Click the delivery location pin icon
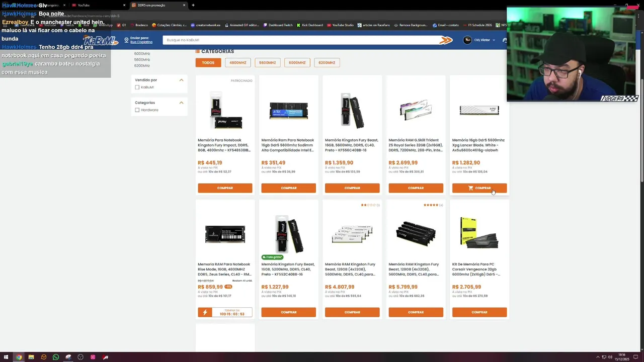 point(127,40)
